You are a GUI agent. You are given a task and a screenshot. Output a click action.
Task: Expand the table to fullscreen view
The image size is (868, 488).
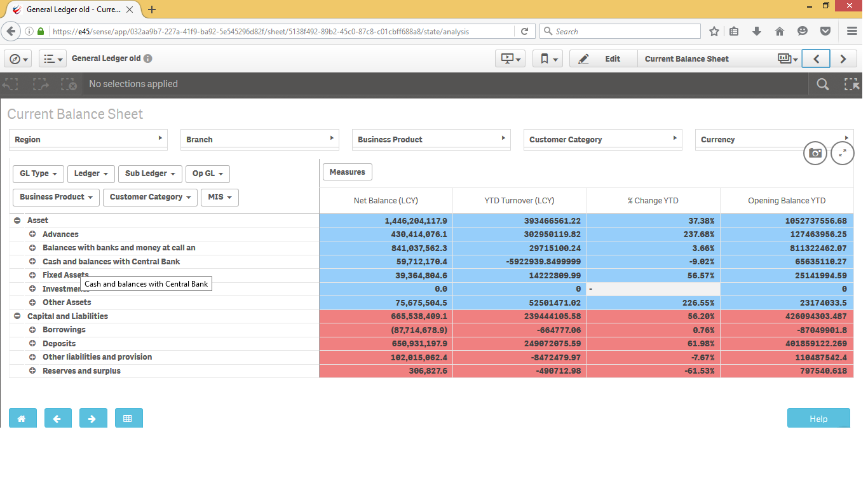842,153
